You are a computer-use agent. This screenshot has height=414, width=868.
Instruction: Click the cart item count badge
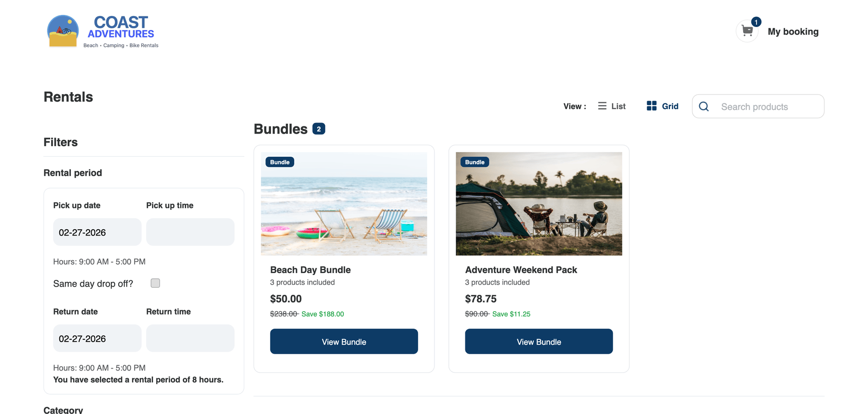(x=756, y=22)
